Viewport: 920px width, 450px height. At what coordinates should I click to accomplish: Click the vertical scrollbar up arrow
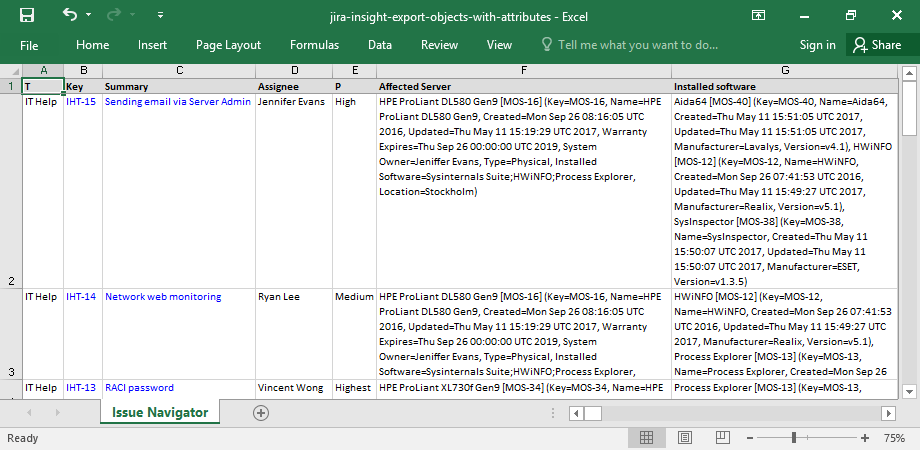pos(909,73)
